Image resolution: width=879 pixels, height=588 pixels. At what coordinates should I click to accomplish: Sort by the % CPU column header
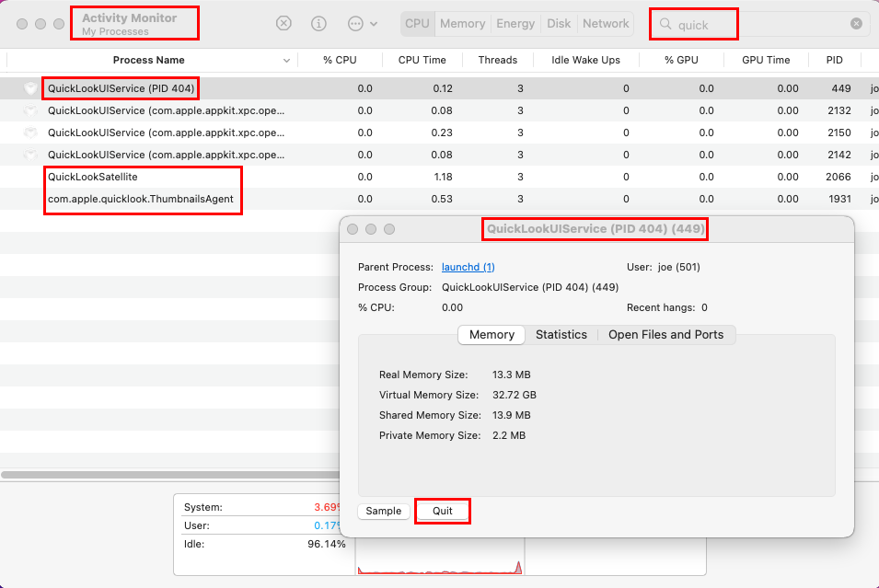click(340, 60)
